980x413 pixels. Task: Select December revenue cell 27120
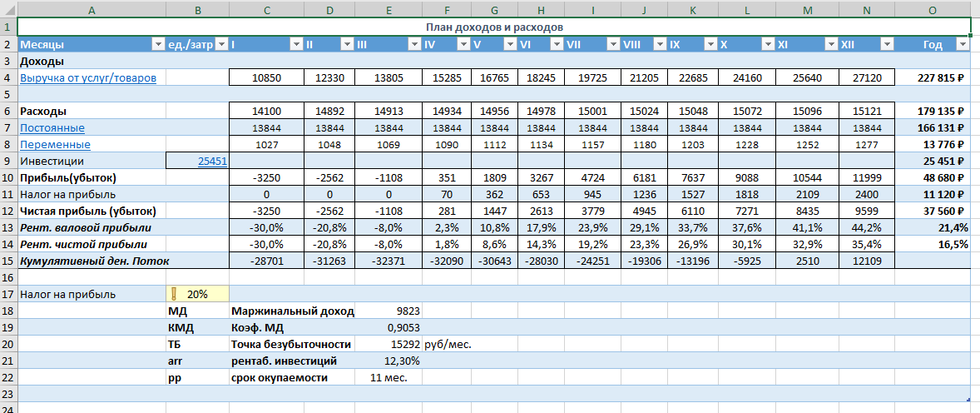point(866,78)
